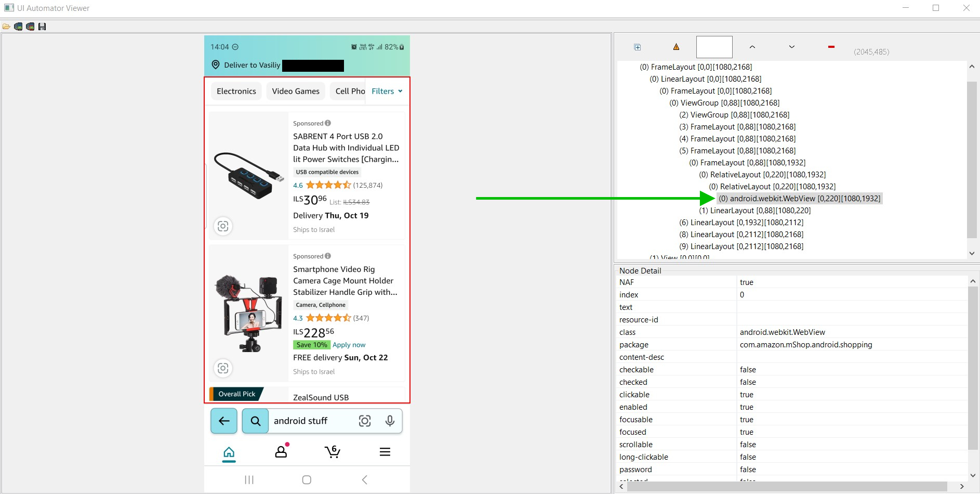The height and width of the screenshot is (494, 980).
Task: Click the class value android.webkit.WebView
Action: click(782, 332)
